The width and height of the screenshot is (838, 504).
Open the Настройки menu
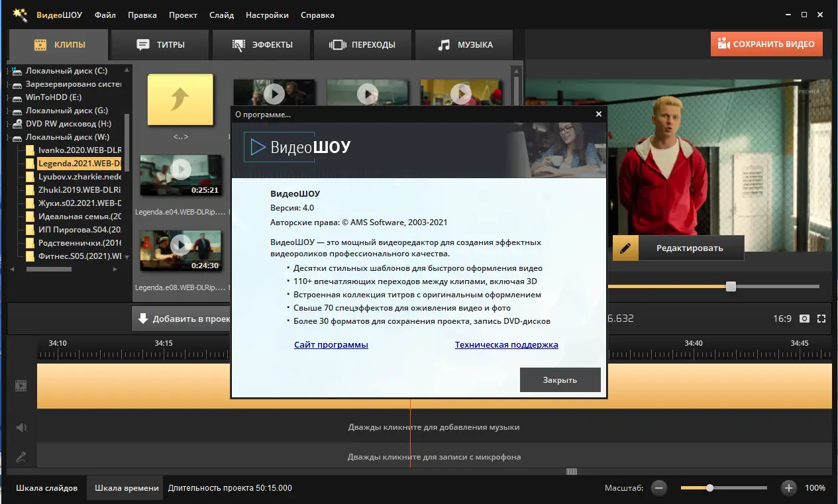click(267, 15)
